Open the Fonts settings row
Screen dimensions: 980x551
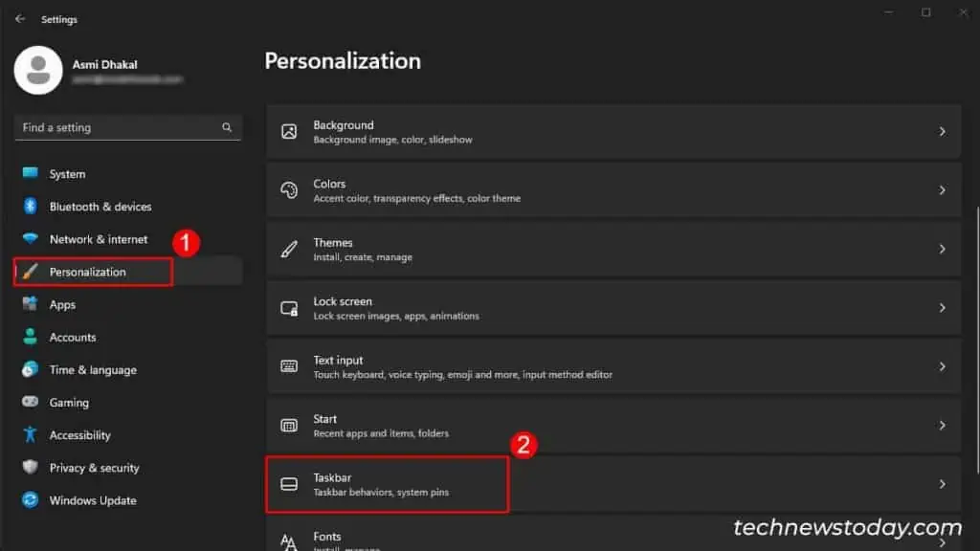(613, 534)
